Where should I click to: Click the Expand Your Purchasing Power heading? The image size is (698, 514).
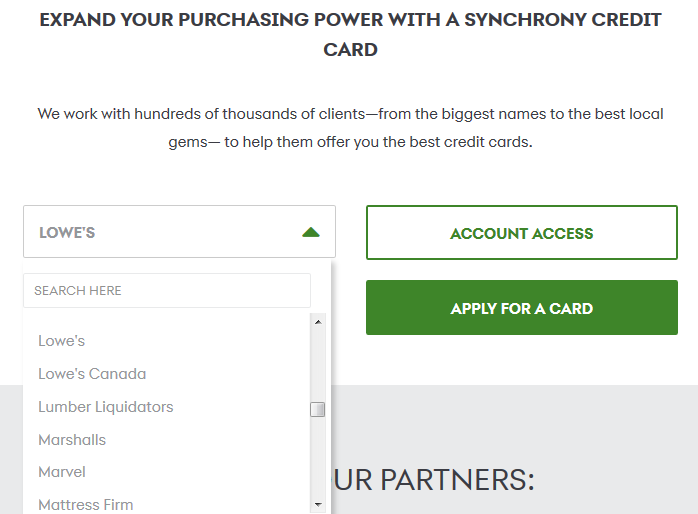click(350, 35)
